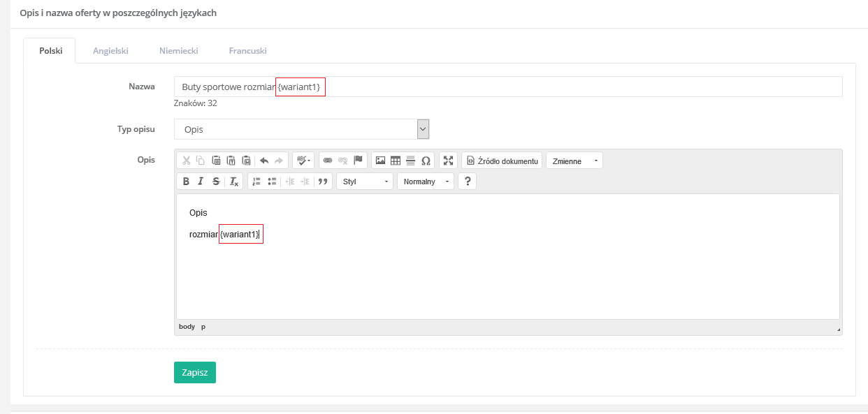The image size is (868, 414).
Task: Expand the Zmienne variables dropdown
Action: point(574,161)
